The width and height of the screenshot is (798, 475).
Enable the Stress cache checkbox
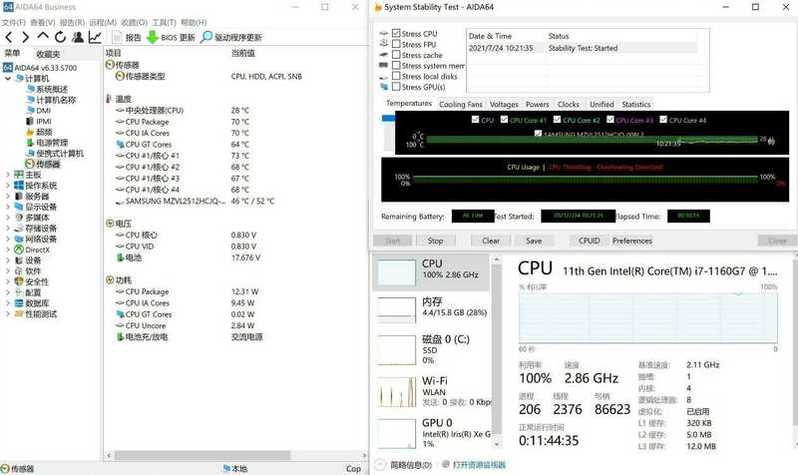point(396,55)
